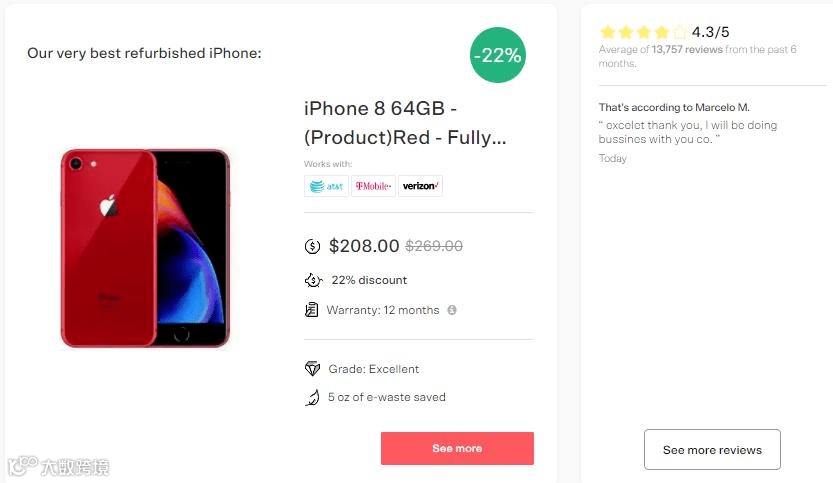Viewport: 833px width, 483px height.
Task: Click the dollar coin icon beside price
Action: tap(312, 247)
